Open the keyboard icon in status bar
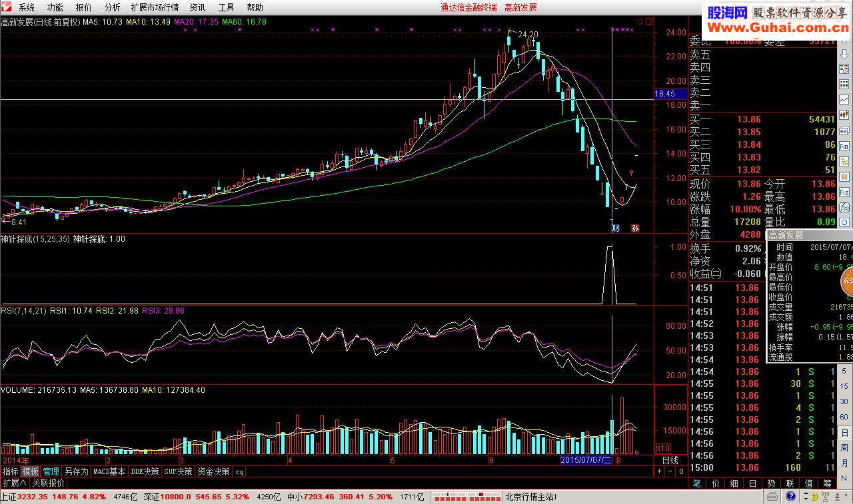Viewport: 853px width, 504px height. point(773,497)
